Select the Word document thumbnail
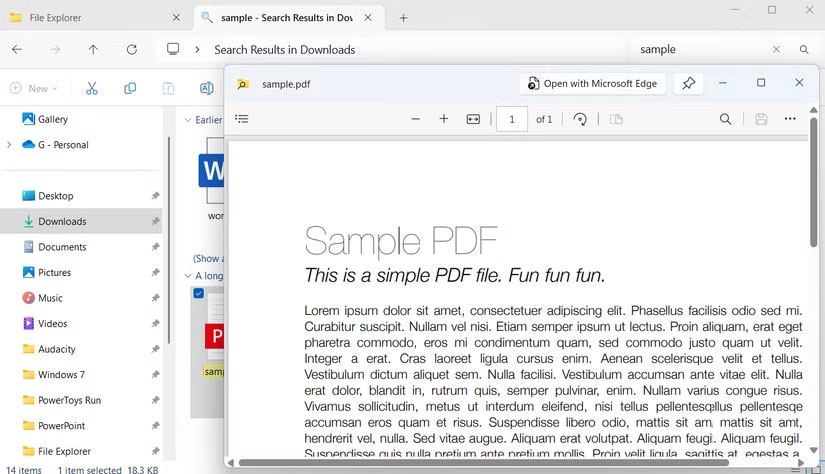This screenshot has width=825, height=474. coord(211,171)
